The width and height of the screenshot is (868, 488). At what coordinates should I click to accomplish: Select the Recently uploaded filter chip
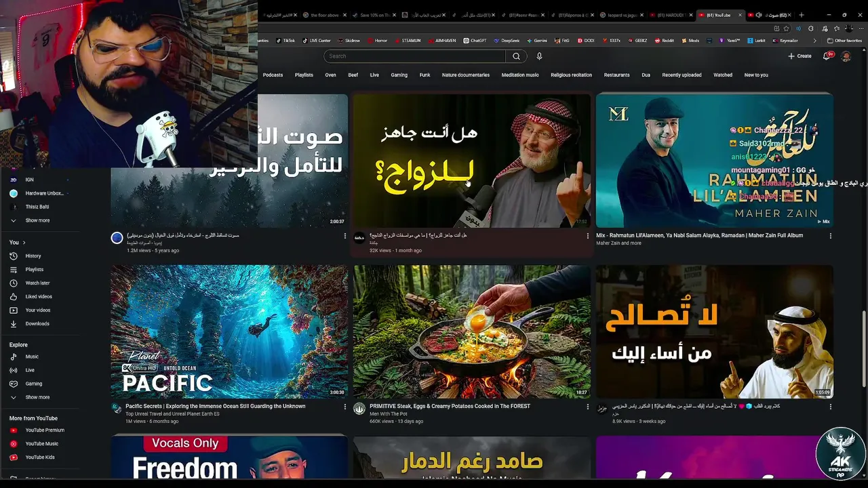pyautogui.click(x=682, y=75)
